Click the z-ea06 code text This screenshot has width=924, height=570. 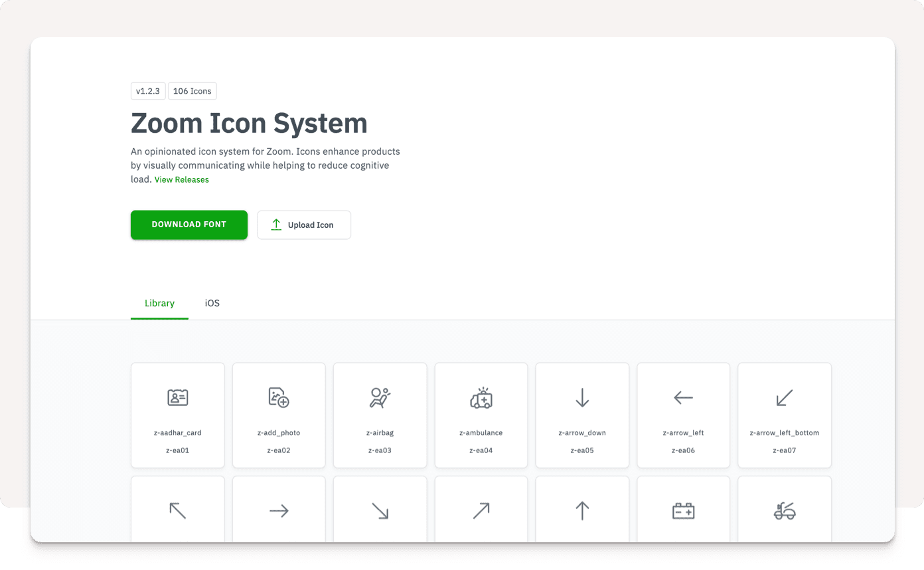pyautogui.click(x=684, y=450)
